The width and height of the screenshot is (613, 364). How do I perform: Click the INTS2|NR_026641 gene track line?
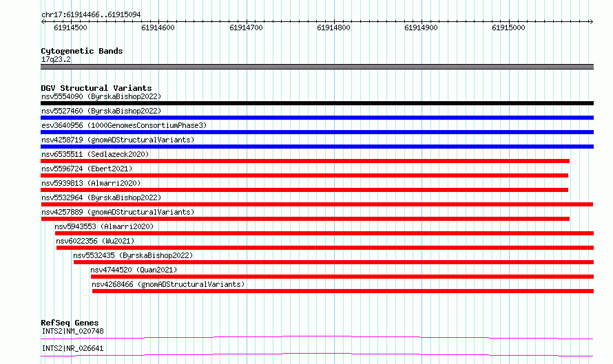[317, 354]
